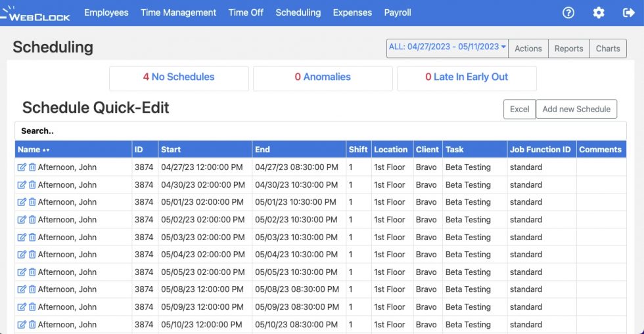Open the Actions menu
The height and width of the screenshot is (334, 644).
point(528,49)
